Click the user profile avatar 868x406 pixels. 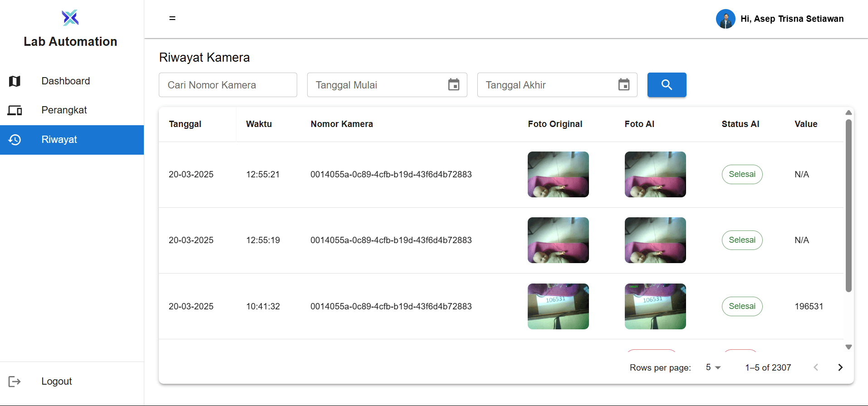coord(725,19)
